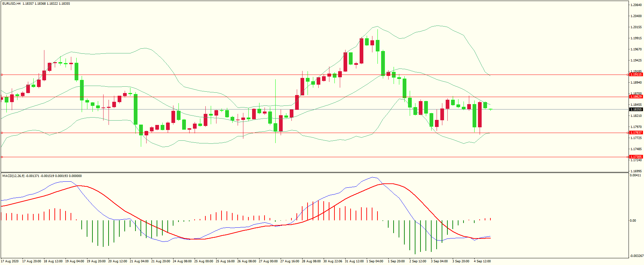
Task: Click the 1.17970 price axis value
Action: [x=636, y=127]
